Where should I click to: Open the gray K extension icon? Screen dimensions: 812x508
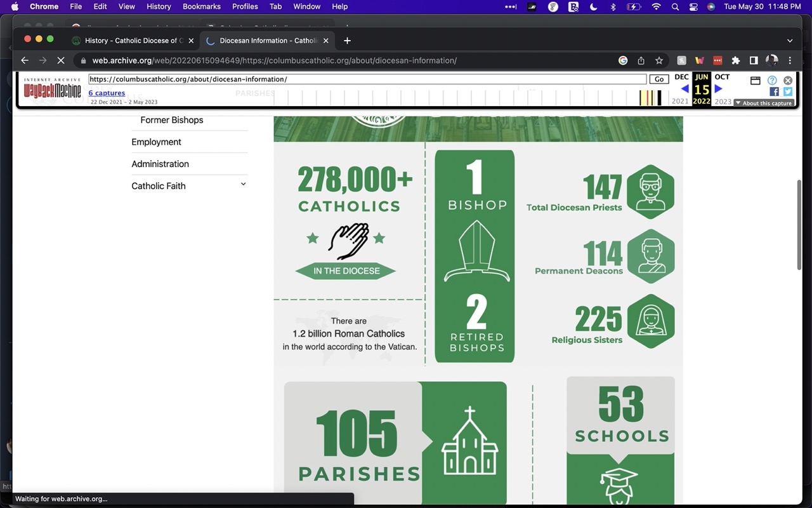(681, 60)
